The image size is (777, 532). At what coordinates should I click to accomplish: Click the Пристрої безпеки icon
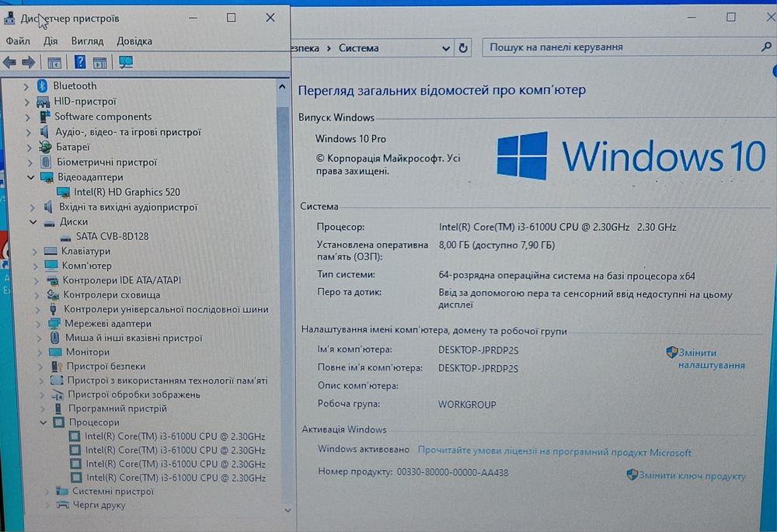point(56,367)
